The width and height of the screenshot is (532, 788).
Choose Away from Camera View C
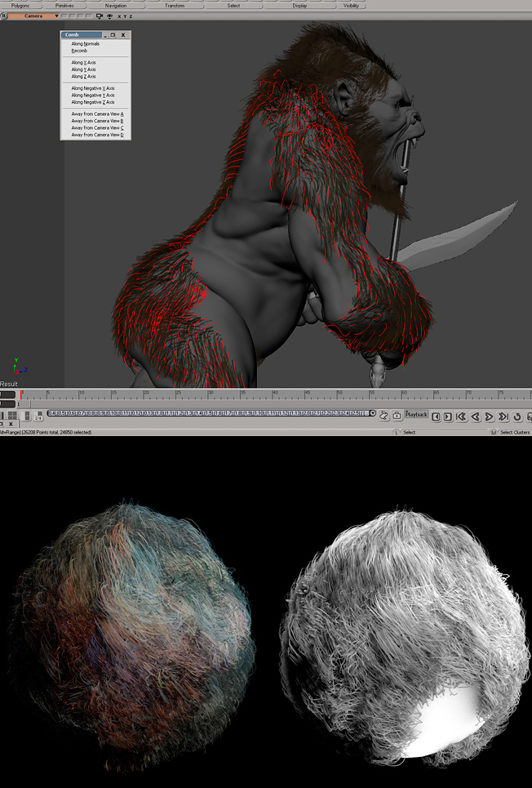pyautogui.click(x=97, y=128)
